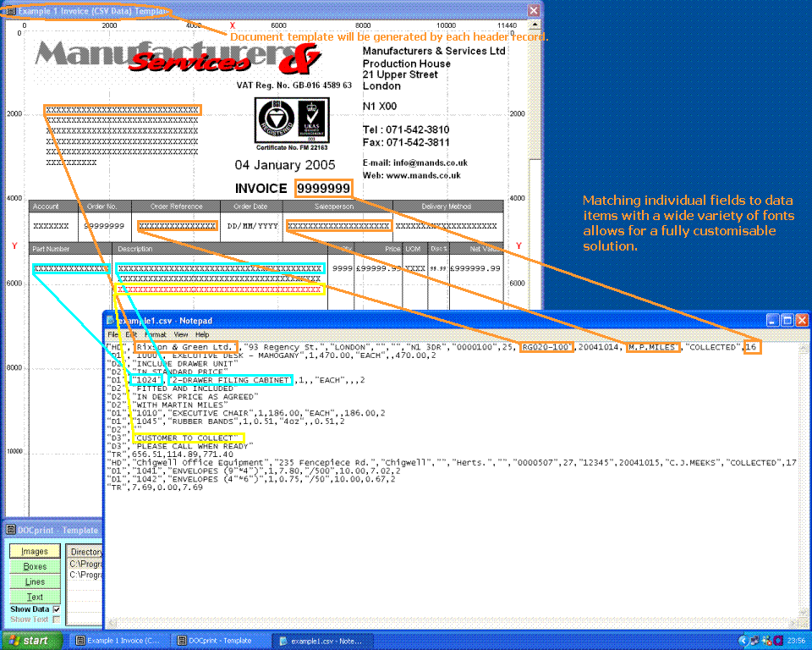This screenshot has width=812, height=650.
Task: Open the View menu in Notepad
Action: click(181, 334)
